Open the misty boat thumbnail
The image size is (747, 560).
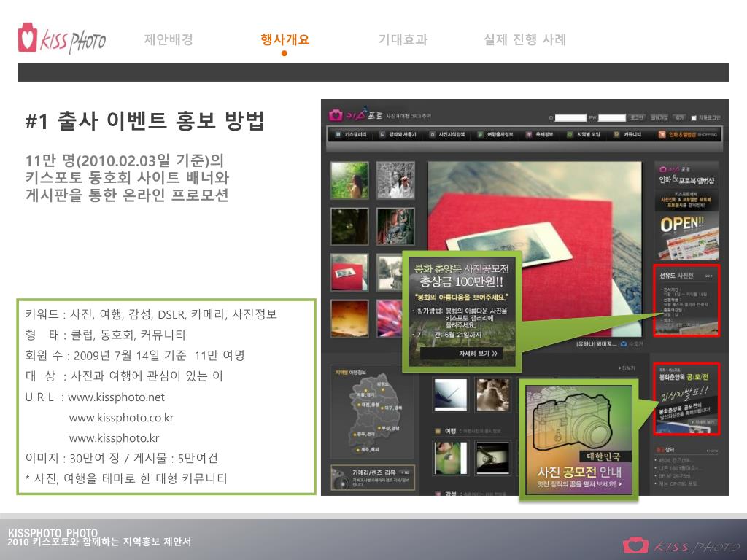tap(450, 394)
